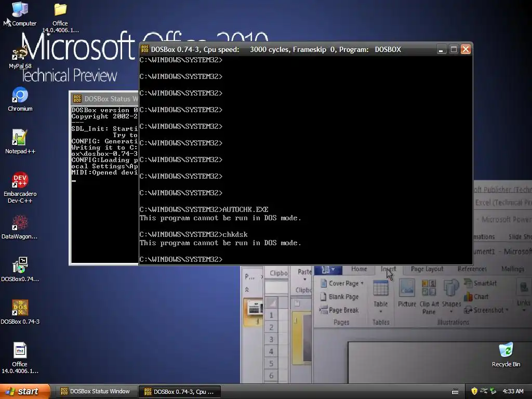Click the chkdsk command line text

235,234
